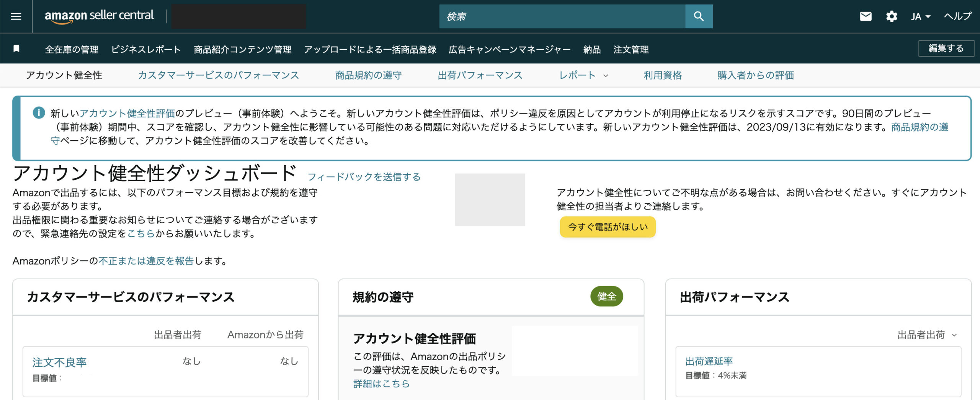Viewport: 980px width, 400px height.
Task: Click the 出荷パフォーマンス card heading
Action: pyautogui.click(x=734, y=297)
